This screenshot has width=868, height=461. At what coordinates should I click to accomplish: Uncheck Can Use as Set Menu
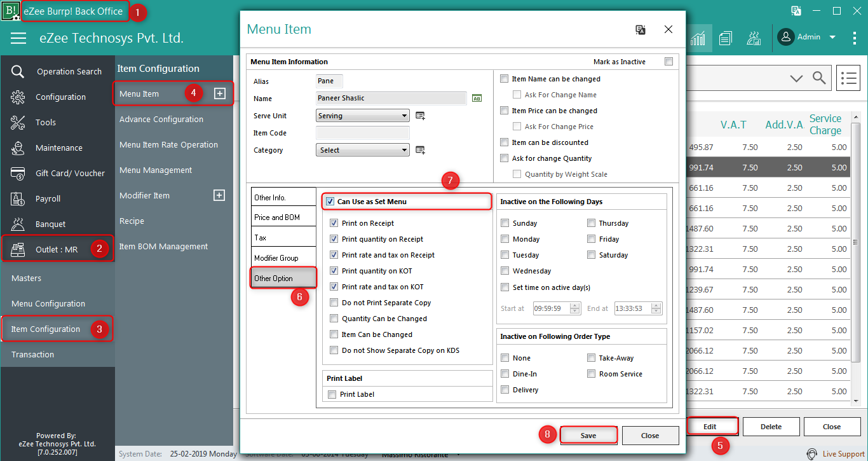click(330, 202)
